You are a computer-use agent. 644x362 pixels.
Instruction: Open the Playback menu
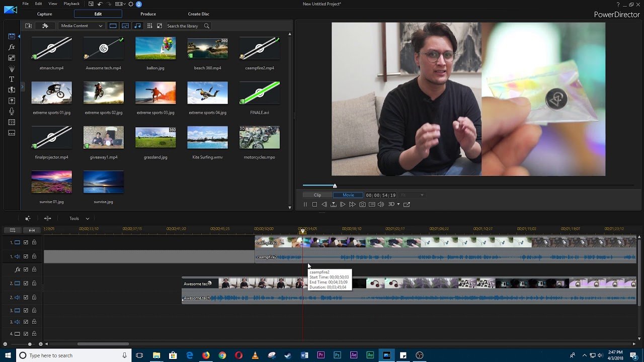tap(71, 4)
